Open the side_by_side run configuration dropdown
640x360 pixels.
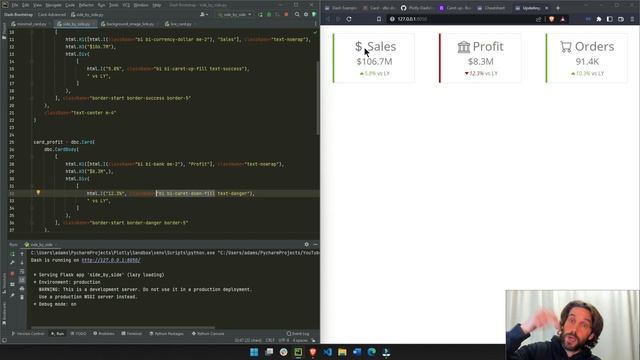coord(235,15)
